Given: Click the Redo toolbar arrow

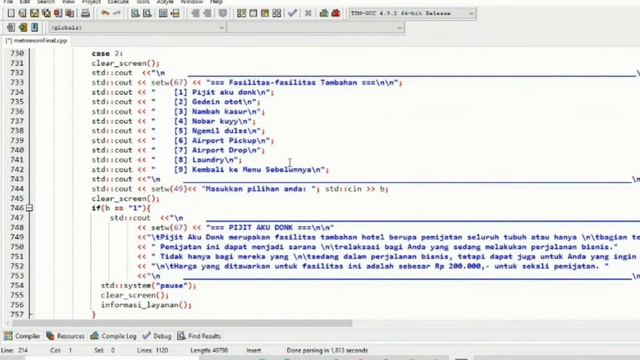Looking at the screenshot, I should [117, 13].
